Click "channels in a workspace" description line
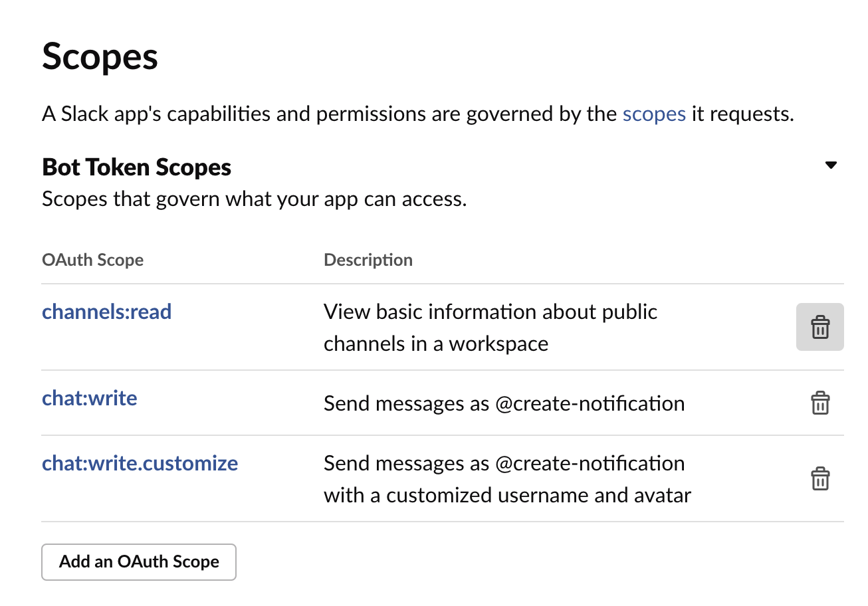This screenshot has width=868, height=606. pyautogui.click(x=436, y=344)
